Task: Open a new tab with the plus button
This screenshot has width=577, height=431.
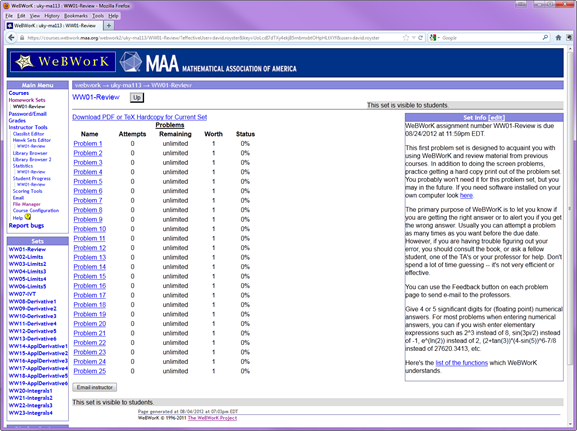Action: (109, 25)
